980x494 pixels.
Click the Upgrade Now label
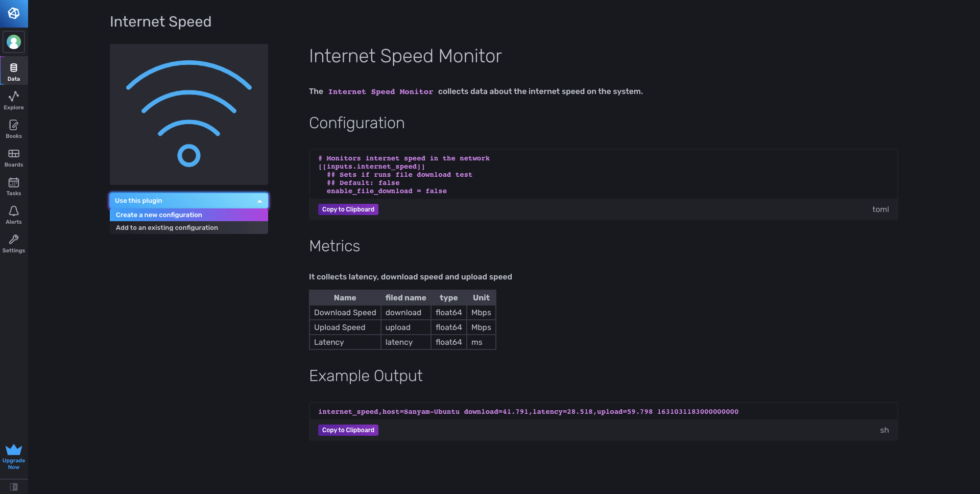pyautogui.click(x=14, y=463)
